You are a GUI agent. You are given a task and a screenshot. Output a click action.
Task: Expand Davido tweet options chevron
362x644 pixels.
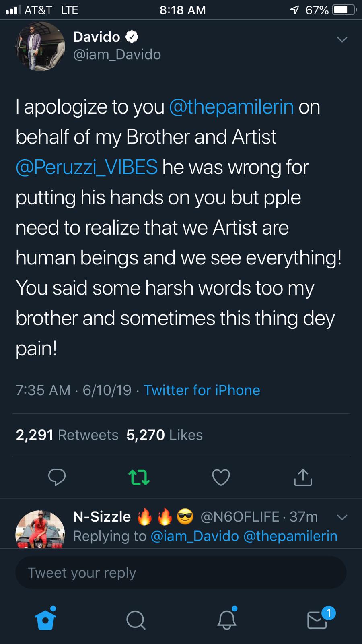tap(342, 39)
